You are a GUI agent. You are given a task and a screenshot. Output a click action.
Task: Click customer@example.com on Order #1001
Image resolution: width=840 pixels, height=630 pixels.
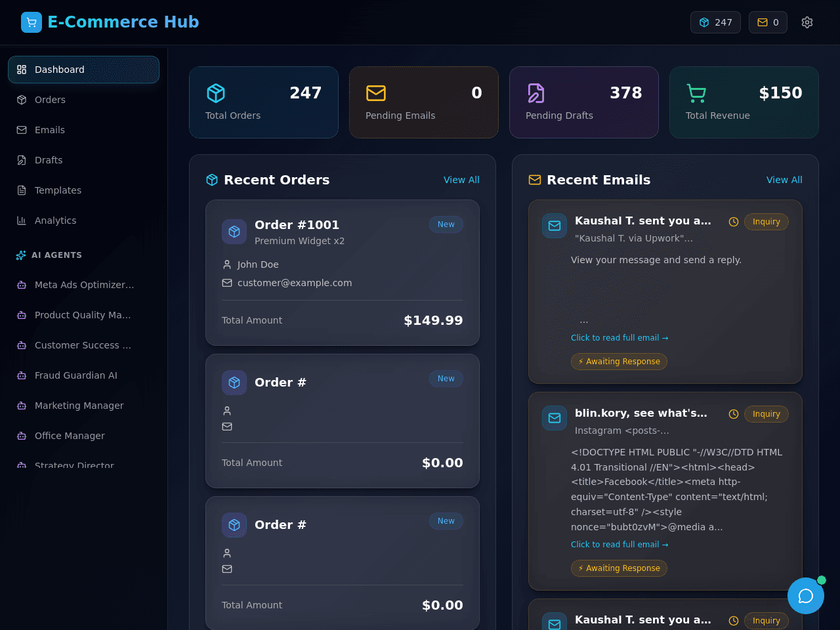click(x=295, y=283)
